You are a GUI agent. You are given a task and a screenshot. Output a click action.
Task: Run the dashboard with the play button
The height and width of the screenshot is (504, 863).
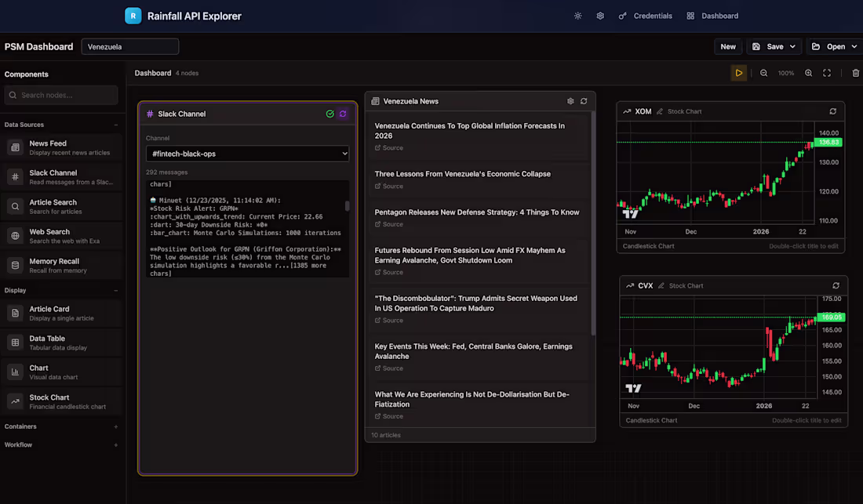coord(738,73)
